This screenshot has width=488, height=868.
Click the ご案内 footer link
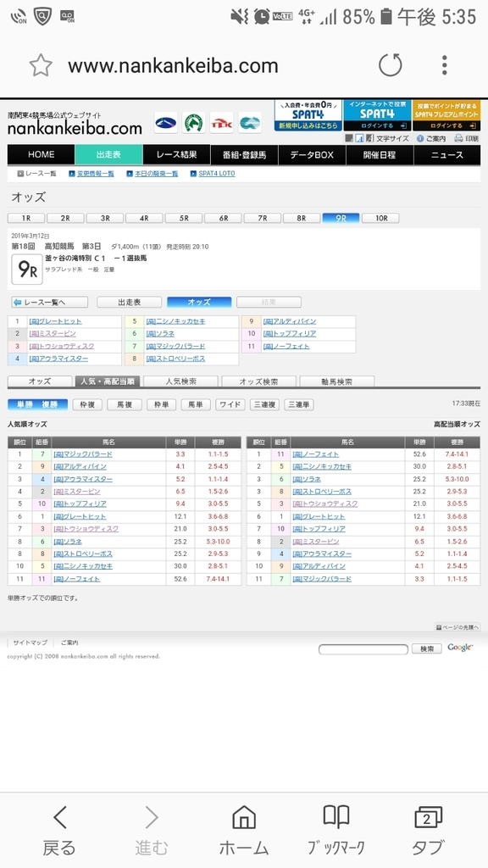pos(69,643)
